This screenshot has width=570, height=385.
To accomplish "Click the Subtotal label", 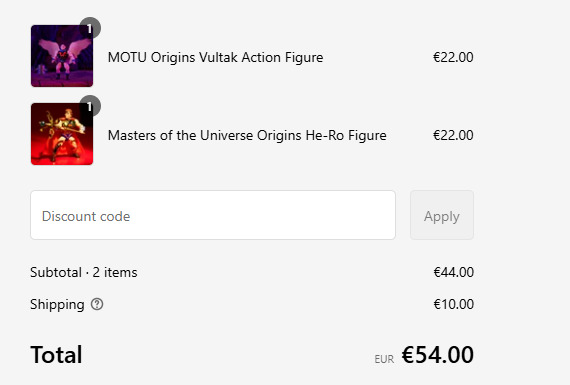I will (x=56, y=272).
